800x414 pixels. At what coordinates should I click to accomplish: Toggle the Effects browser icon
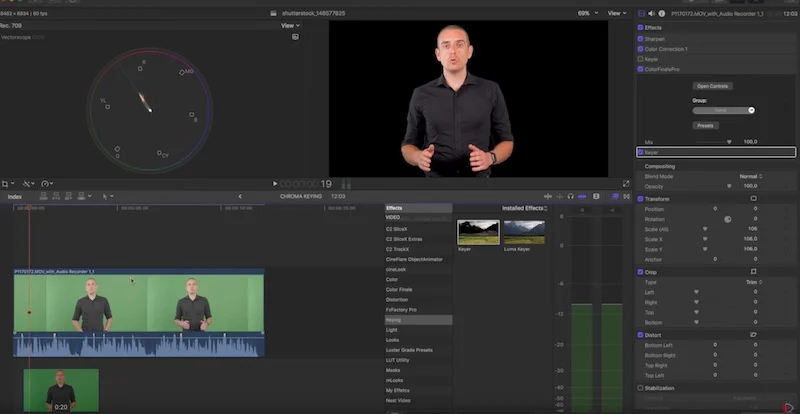point(615,197)
